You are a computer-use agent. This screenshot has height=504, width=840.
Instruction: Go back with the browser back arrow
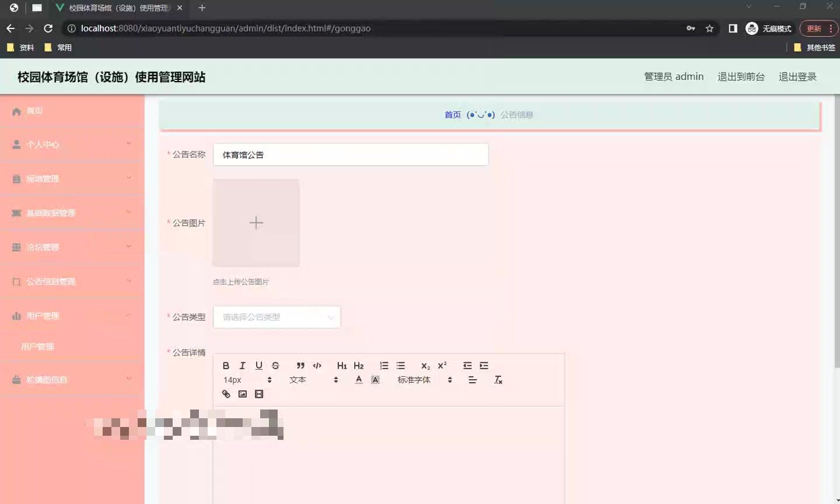(10, 29)
